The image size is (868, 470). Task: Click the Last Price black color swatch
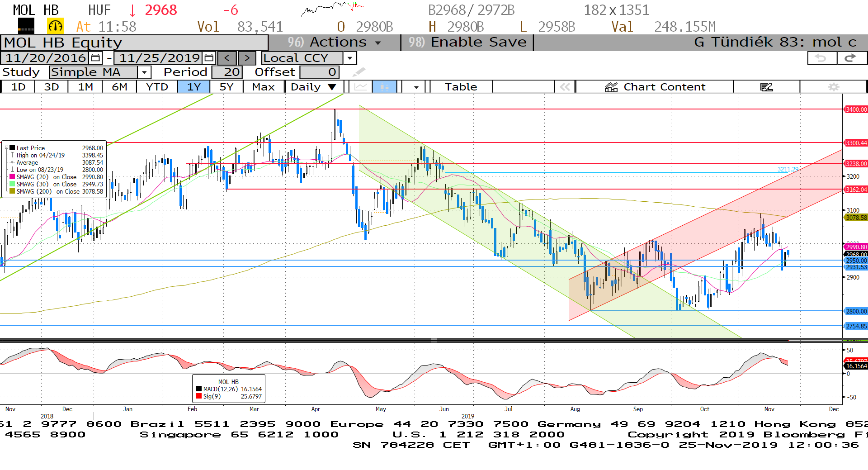click(x=12, y=147)
